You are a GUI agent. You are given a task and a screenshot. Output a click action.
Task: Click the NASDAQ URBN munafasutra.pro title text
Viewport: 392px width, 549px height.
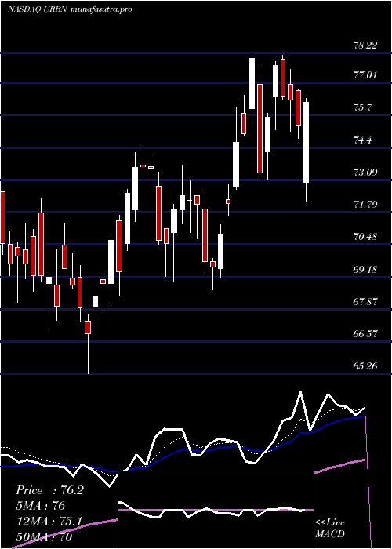click(70, 9)
